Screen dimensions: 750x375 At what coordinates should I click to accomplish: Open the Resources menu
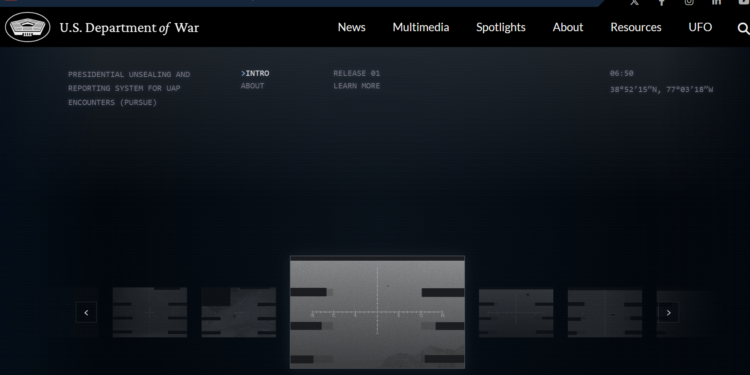coord(636,27)
